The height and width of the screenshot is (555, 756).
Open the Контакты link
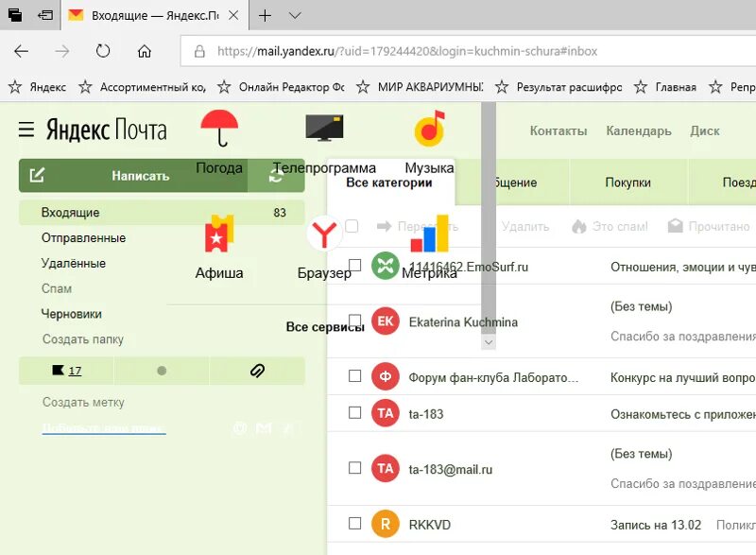(x=558, y=130)
